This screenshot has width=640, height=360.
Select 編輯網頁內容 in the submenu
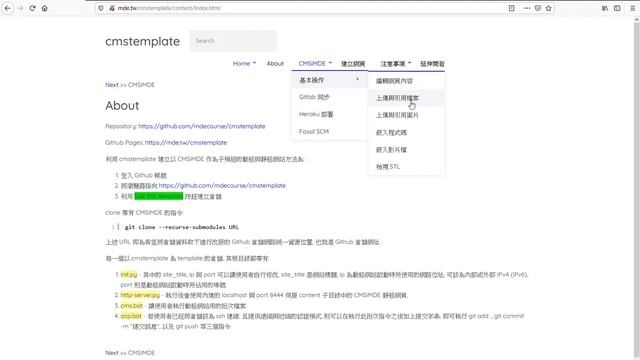coord(407,81)
